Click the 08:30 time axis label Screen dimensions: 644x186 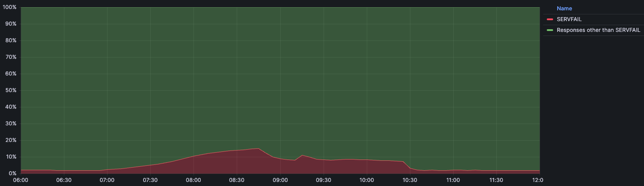(x=237, y=180)
